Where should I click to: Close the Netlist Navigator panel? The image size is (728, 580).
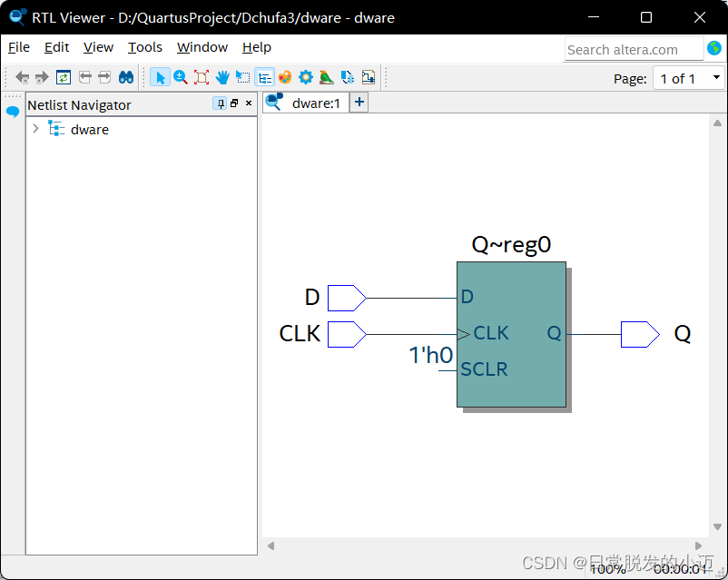[249, 103]
